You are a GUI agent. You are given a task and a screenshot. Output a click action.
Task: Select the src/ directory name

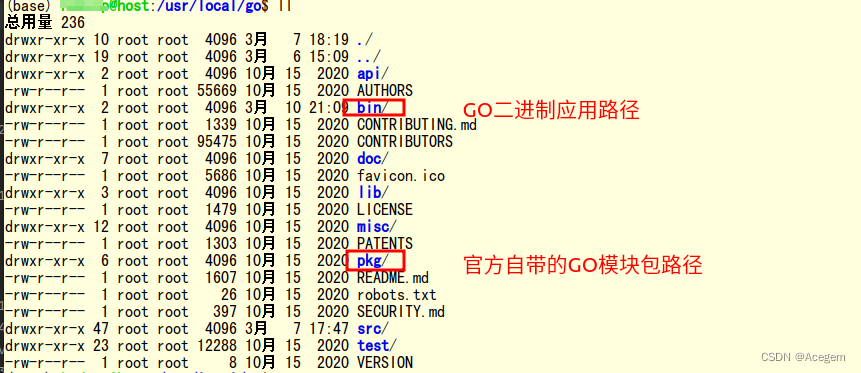point(373,329)
